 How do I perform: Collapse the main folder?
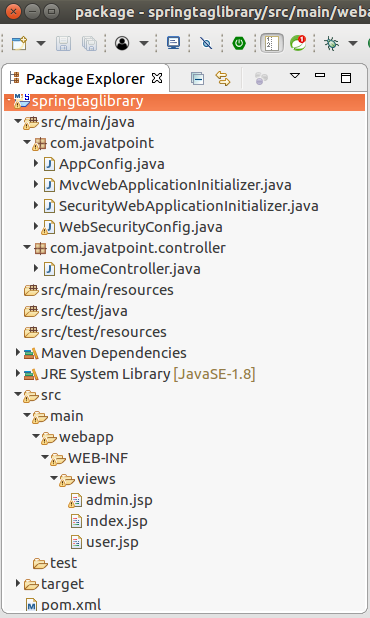[x=27, y=415]
